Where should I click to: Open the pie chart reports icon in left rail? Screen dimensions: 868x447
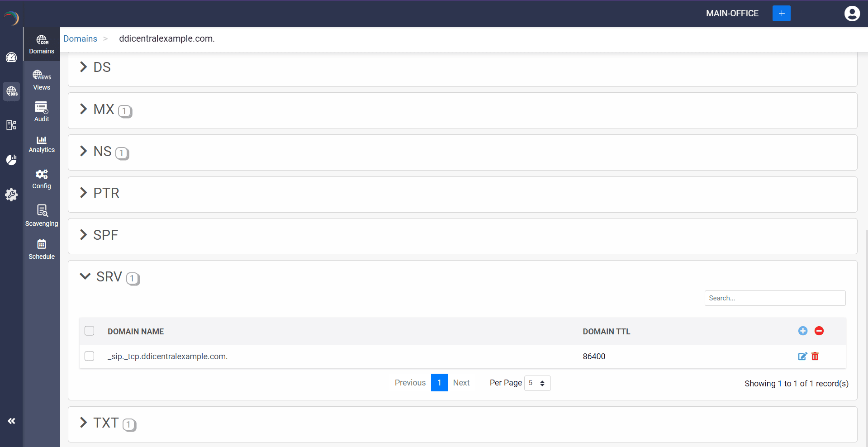(x=11, y=160)
